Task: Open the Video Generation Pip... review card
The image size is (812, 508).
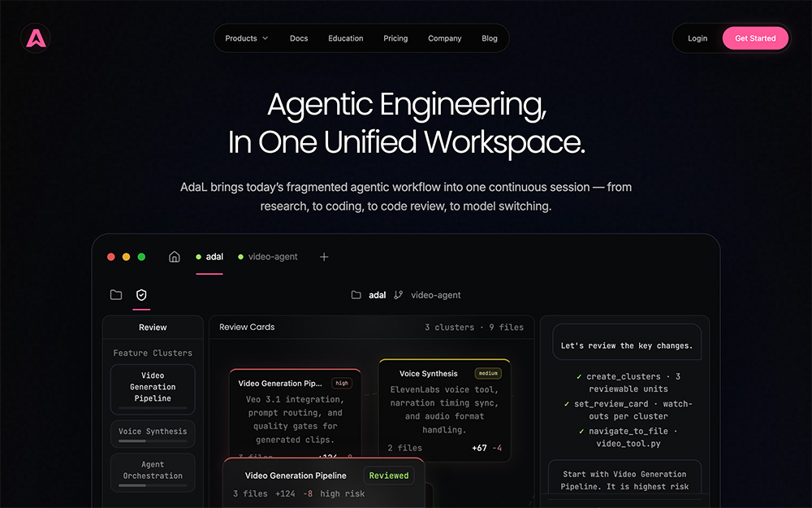Action: (295, 413)
